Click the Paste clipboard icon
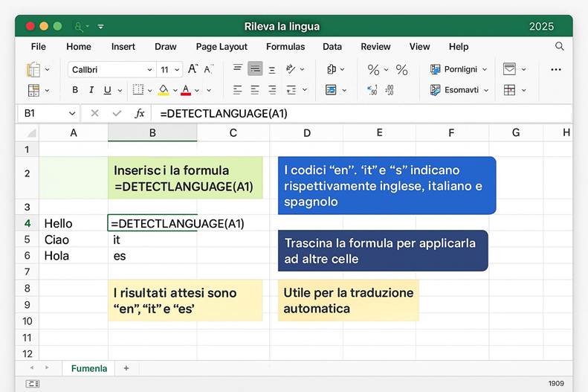 point(33,69)
